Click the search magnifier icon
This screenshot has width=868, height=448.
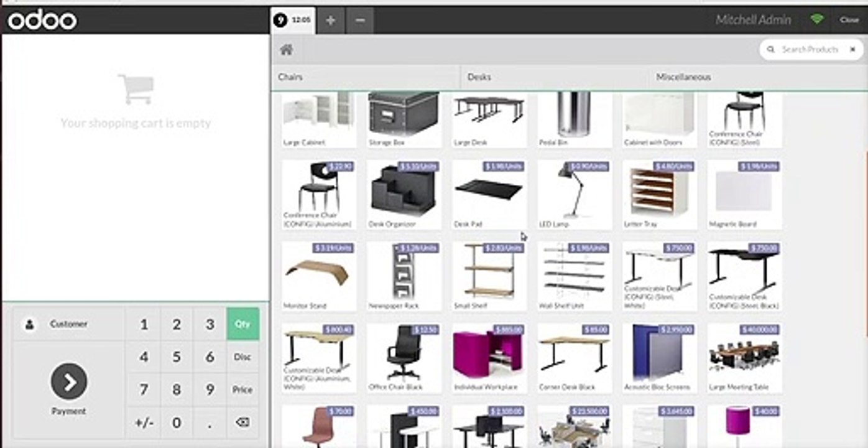click(771, 50)
